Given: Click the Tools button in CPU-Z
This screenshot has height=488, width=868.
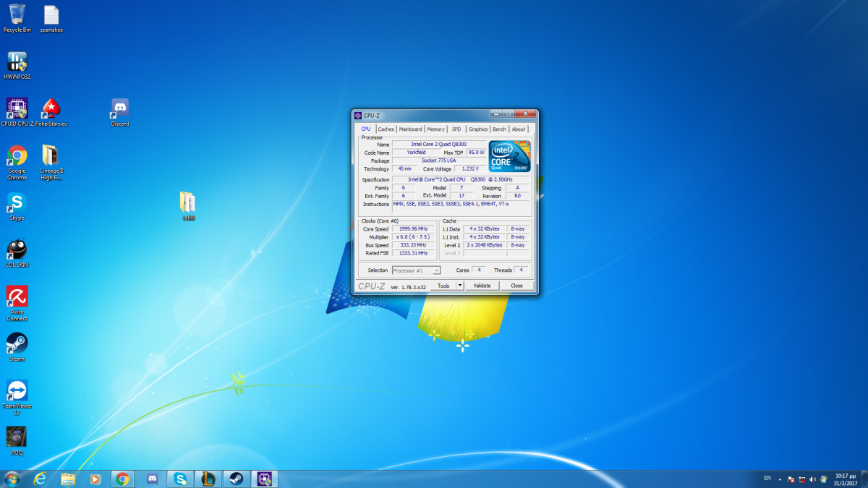Looking at the screenshot, I should (x=443, y=286).
